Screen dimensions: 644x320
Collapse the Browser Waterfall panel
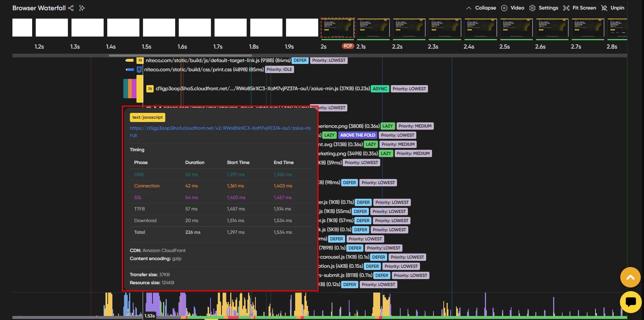pyautogui.click(x=481, y=8)
